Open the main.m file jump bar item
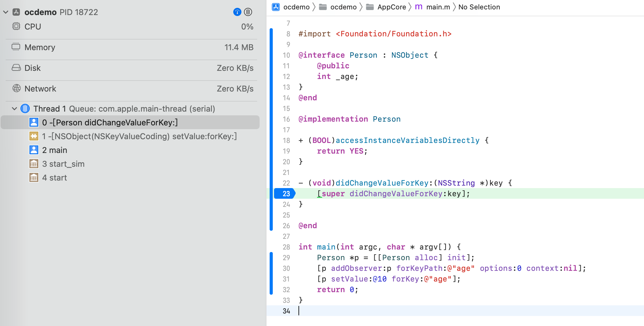The width and height of the screenshot is (644, 326). 438,7
